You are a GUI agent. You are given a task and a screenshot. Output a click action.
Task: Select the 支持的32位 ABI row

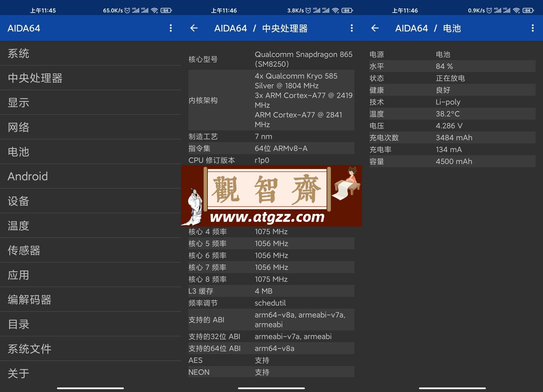tap(271, 337)
